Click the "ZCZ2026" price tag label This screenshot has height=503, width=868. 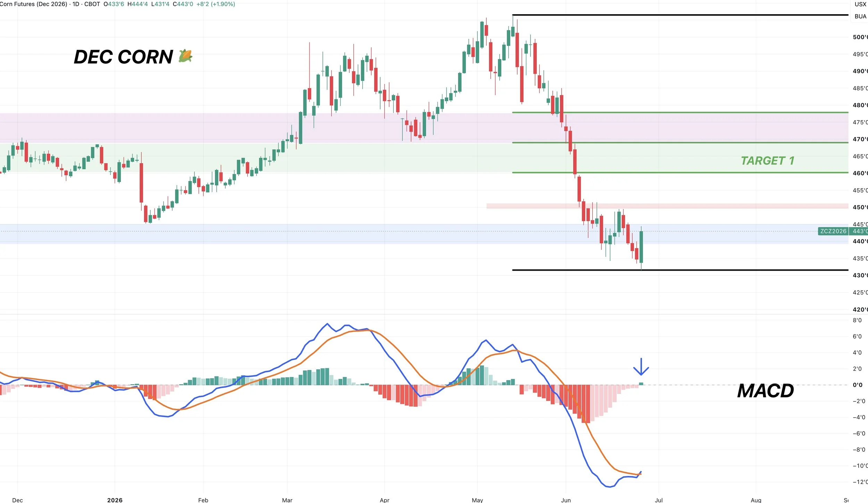833,231
